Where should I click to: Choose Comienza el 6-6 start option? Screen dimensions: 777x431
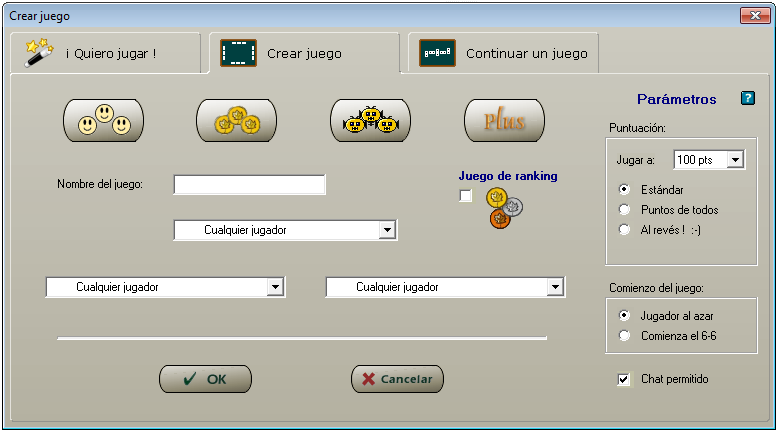coord(624,335)
